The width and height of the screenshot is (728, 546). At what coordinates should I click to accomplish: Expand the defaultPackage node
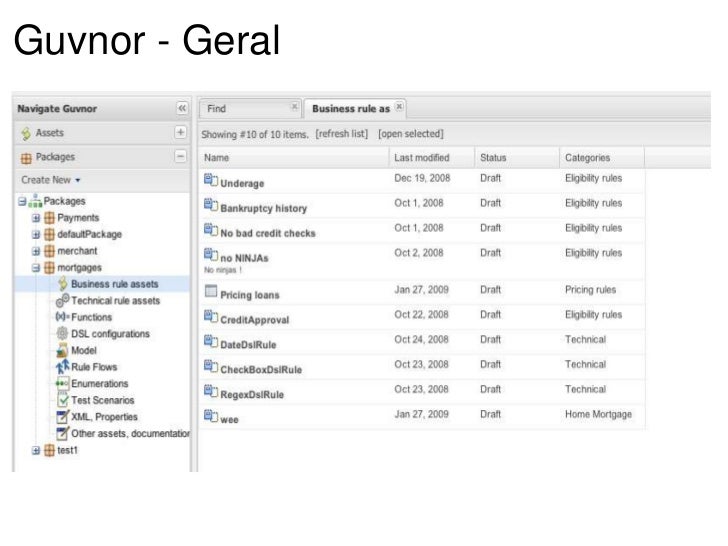[36, 234]
